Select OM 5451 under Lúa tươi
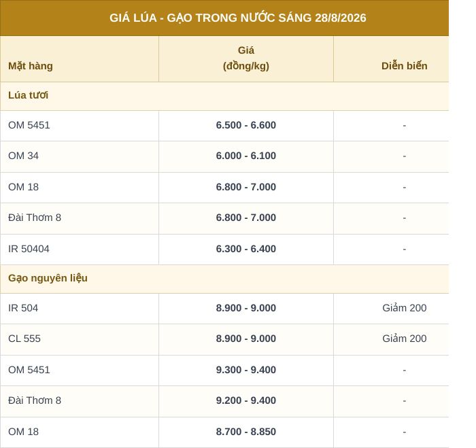Screen dimensions: 476x448 pos(29,125)
